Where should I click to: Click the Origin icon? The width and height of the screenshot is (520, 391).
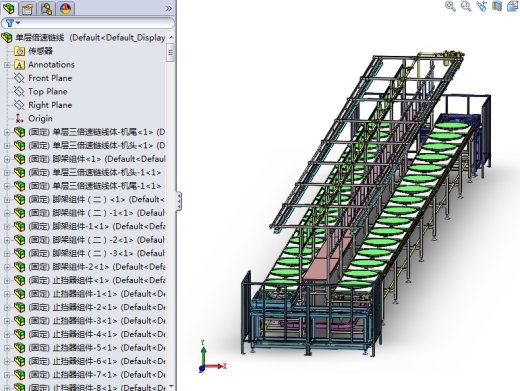click(x=19, y=118)
